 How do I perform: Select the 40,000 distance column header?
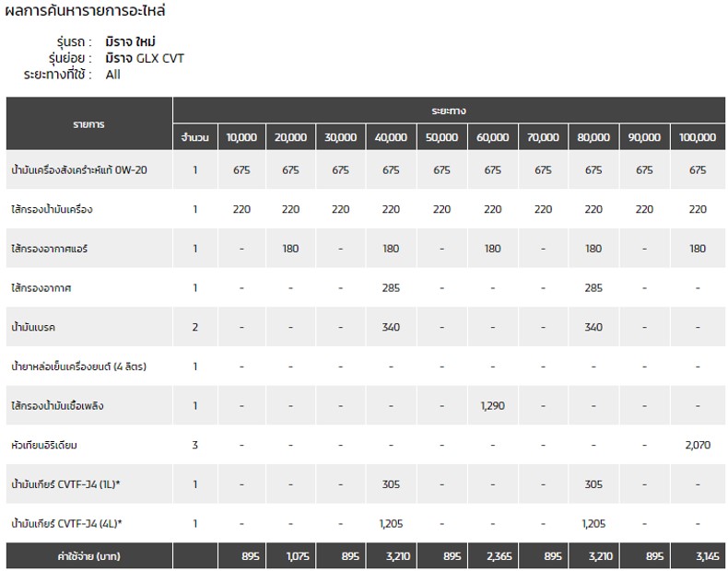391,137
